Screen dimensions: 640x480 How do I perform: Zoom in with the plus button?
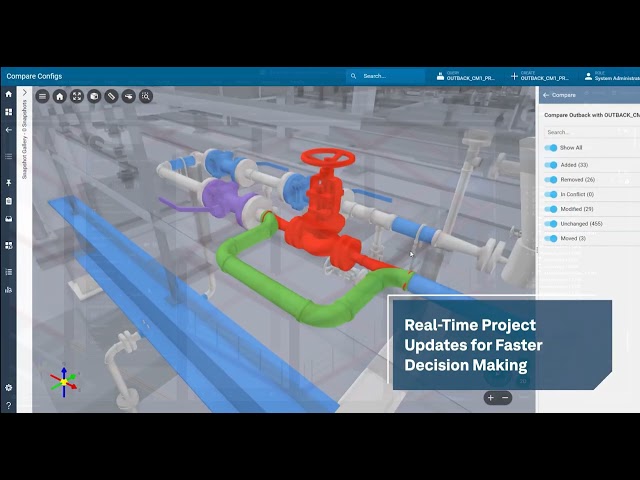(491, 398)
